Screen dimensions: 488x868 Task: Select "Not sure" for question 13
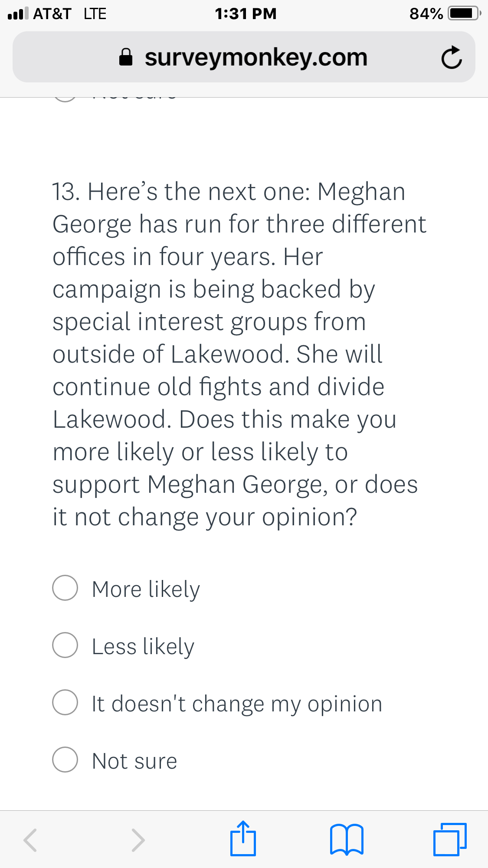pyautogui.click(x=65, y=760)
